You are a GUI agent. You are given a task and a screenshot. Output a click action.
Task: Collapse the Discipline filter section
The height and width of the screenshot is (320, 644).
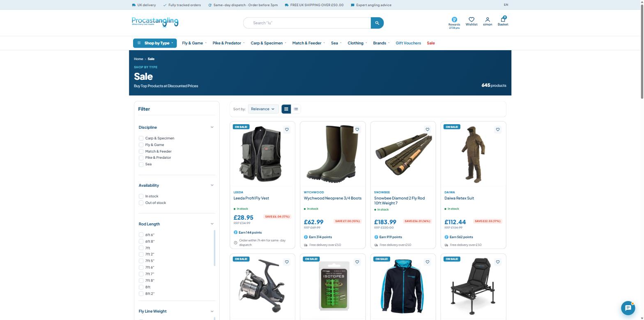tap(212, 128)
